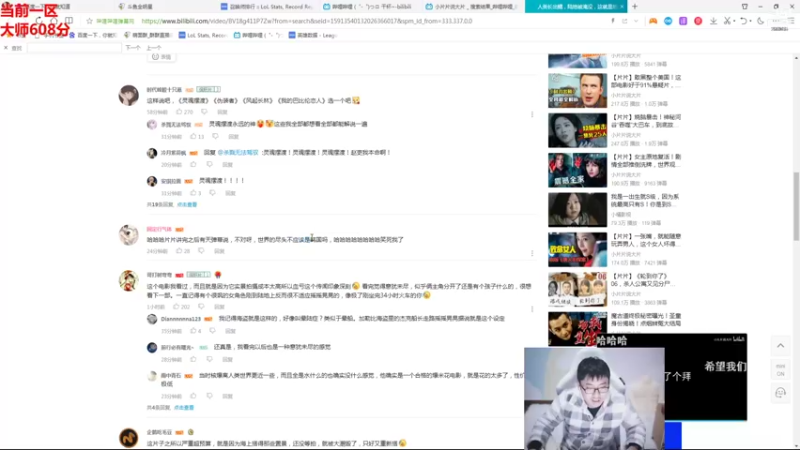
Task: Open a new browser tab with plus
Action: [635, 7]
